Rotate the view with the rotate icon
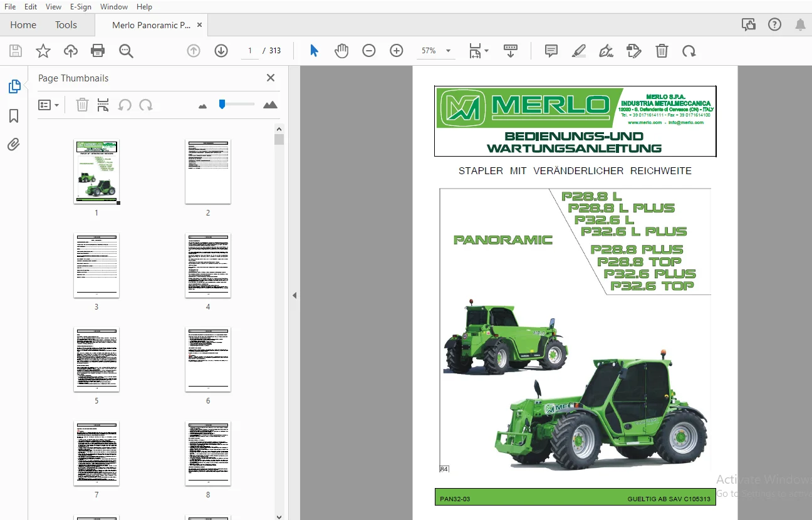Image resolution: width=812 pixels, height=520 pixels. pyautogui.click(x=689, y=51)
